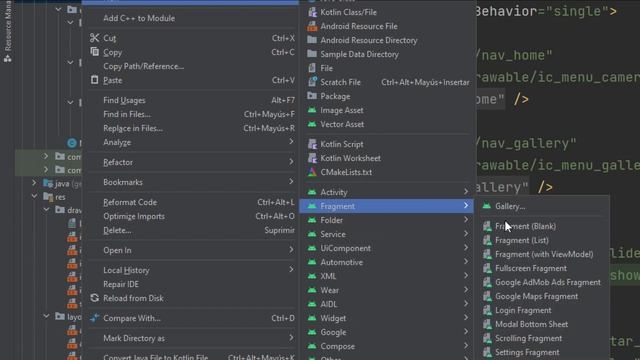The height and width of the screenshot is (360, 640).
Task: Click the Reload from Disk icon
Action: (x=94, y=298)
